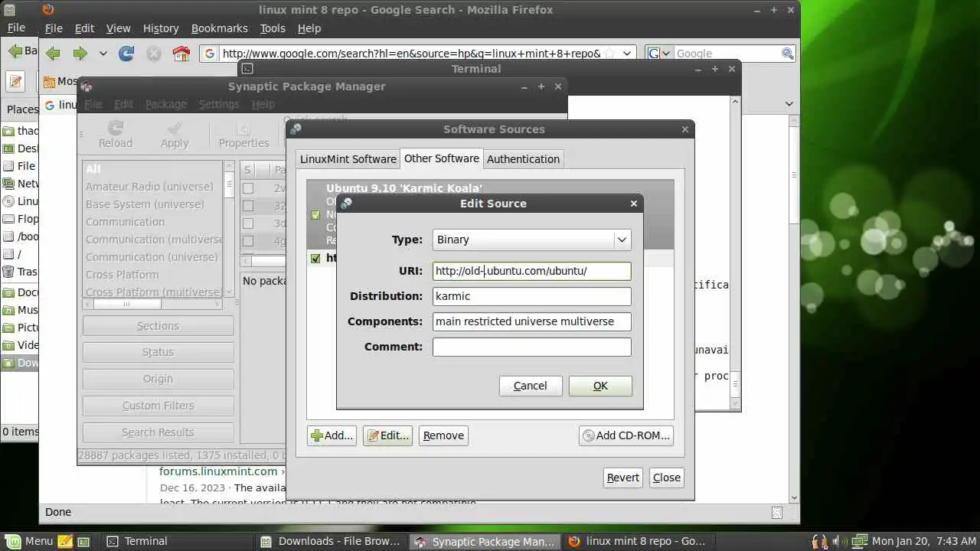Viewport: 980px width, 551px height.
Task: Toggle the second source checkbox below Karmic Koala
Action: tap(315, 259)
